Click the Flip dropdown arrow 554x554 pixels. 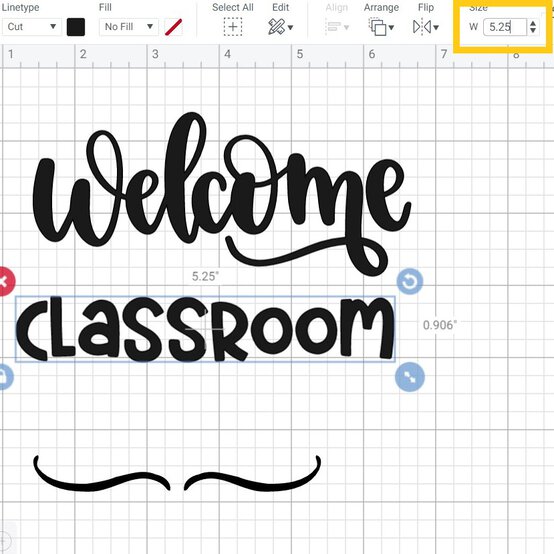(x=436, y=28)
